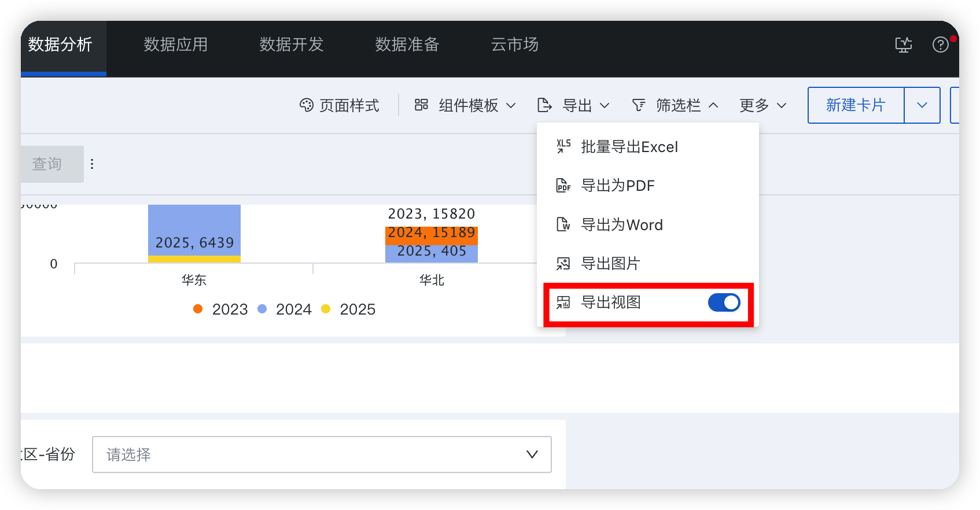Select 批量导出Excel from export menu
This screenshot has height=510, width=980.
point(648,147)
